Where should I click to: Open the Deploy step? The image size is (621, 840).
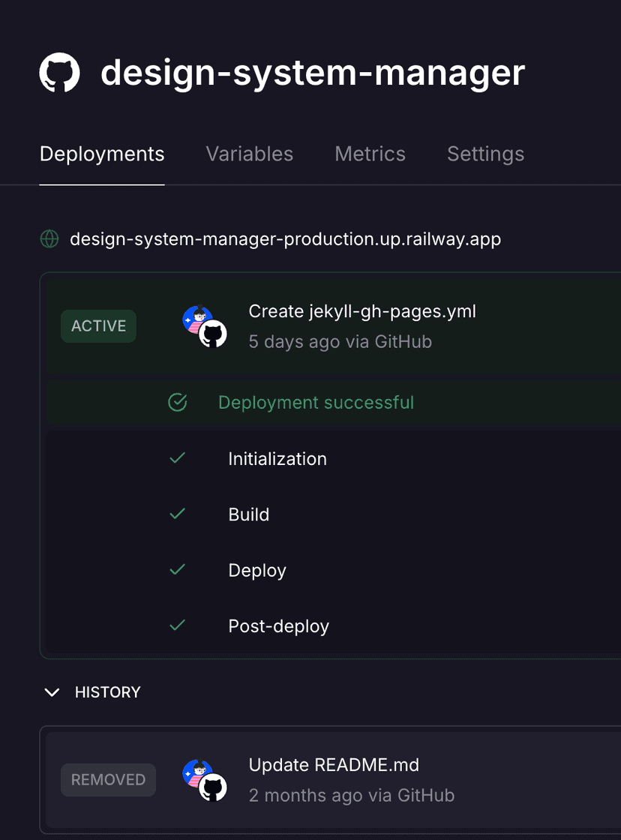tap(257, 571)
